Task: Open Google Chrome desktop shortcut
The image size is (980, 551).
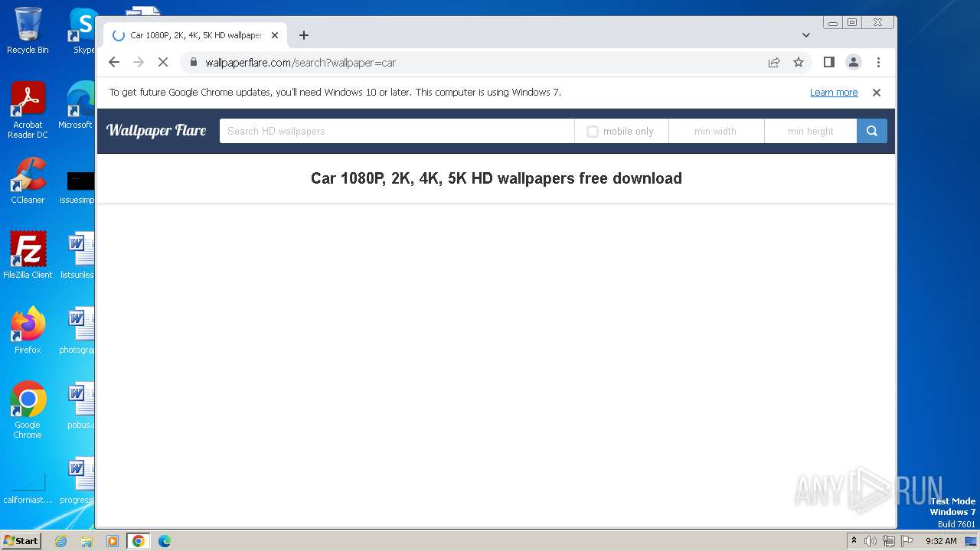Action: tap(28, 409)
